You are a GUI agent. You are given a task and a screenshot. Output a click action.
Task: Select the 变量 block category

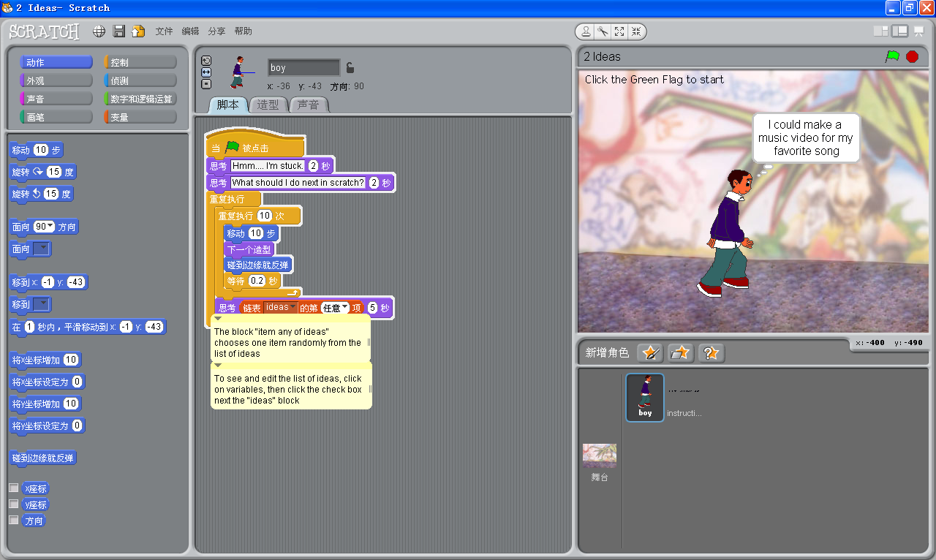click(x=140, y=117)
